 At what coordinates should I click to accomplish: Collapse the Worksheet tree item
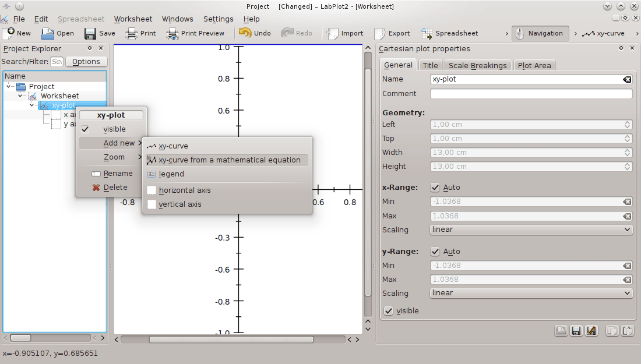(x=21, y=96)
